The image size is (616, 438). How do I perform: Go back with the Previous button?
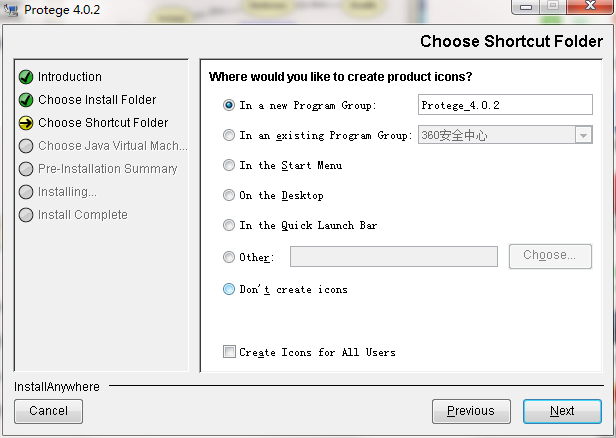pos(470,411)
